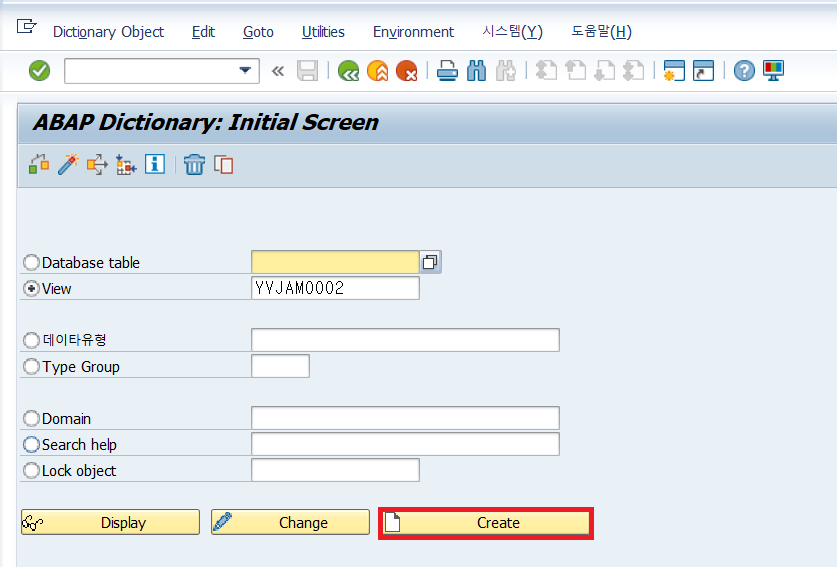The height and width of the screenshot is (567, 837).
Task: Click the Last Page icon
Action: (x=634, y=70)
